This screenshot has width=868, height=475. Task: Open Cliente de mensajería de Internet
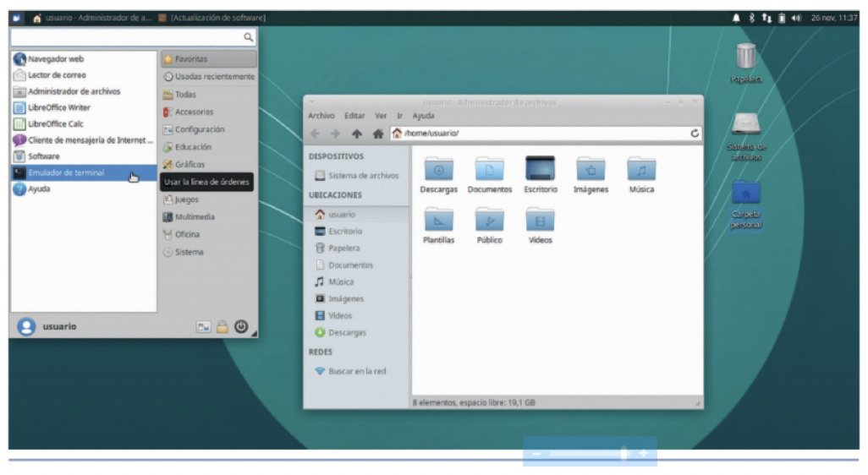(83, 140)
